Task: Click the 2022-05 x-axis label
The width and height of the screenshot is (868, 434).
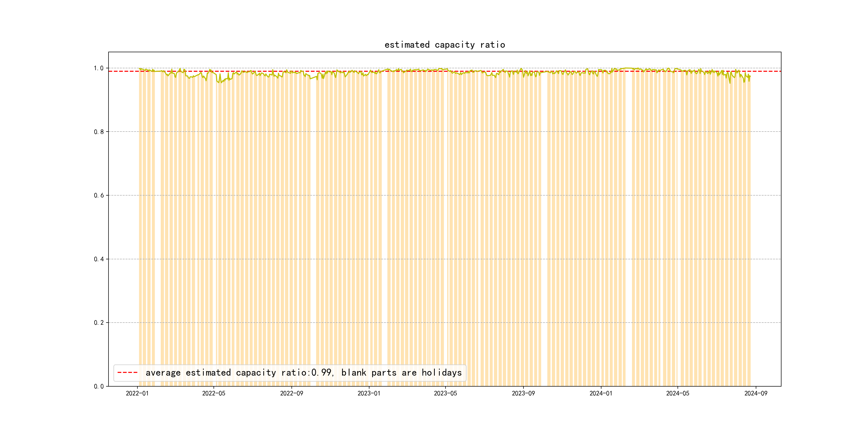Action: [x=214, y=394]
